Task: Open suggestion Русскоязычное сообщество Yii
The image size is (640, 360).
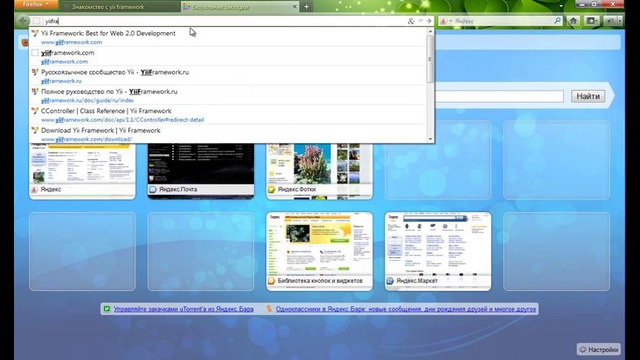Action: 228,76
